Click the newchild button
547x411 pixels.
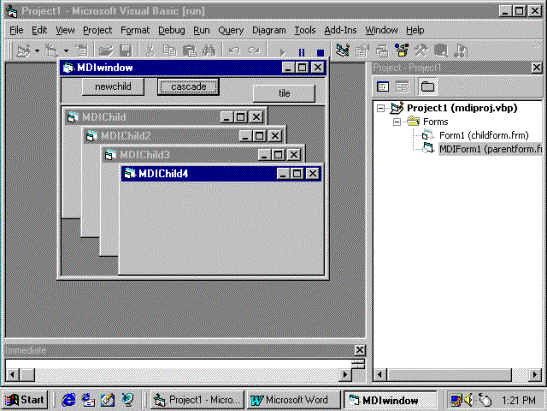click(x=113, y=87)
